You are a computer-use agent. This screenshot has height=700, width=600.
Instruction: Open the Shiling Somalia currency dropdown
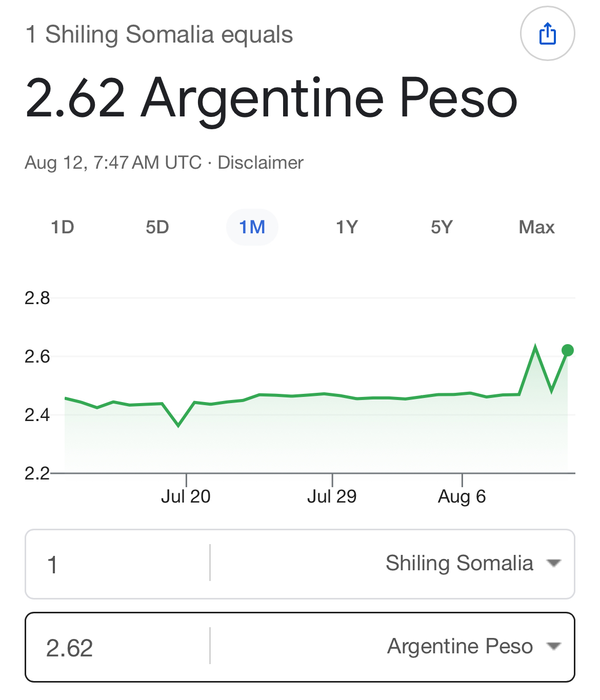tap(393, 563)
